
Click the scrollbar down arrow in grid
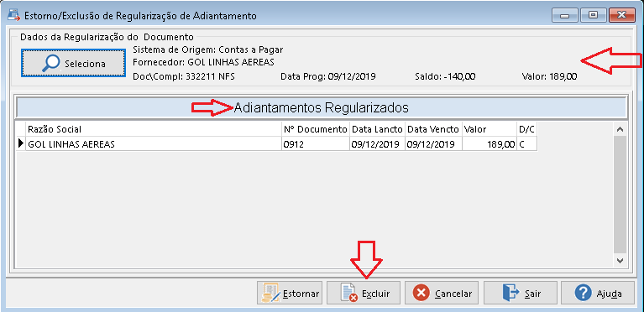click(620, 260)
